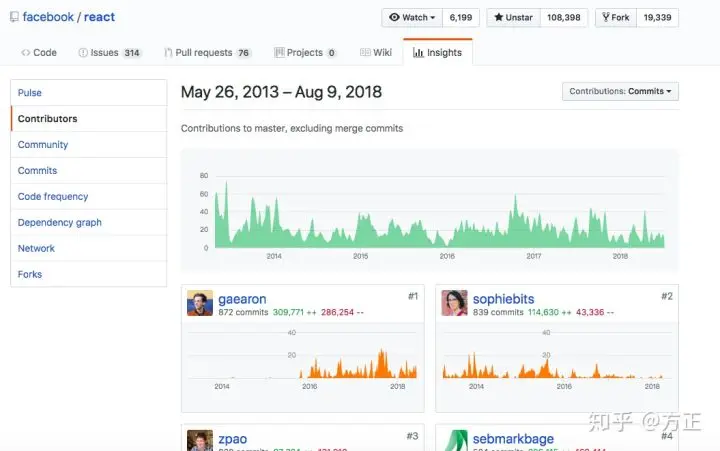Click the Pull requests tab icon
Image resolution: width=720 pixels, height=451 pixels.
point(168,53)
